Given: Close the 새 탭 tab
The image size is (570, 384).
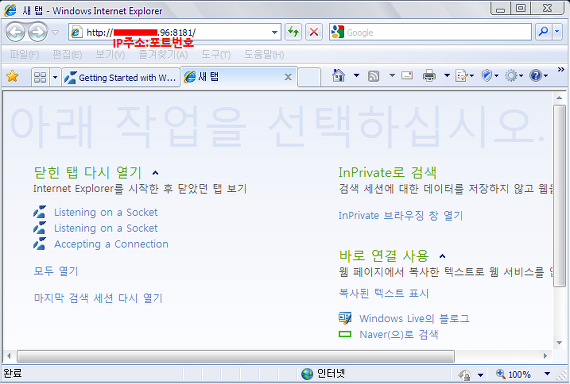Looking at the screenshot, I should pos(288,77).
